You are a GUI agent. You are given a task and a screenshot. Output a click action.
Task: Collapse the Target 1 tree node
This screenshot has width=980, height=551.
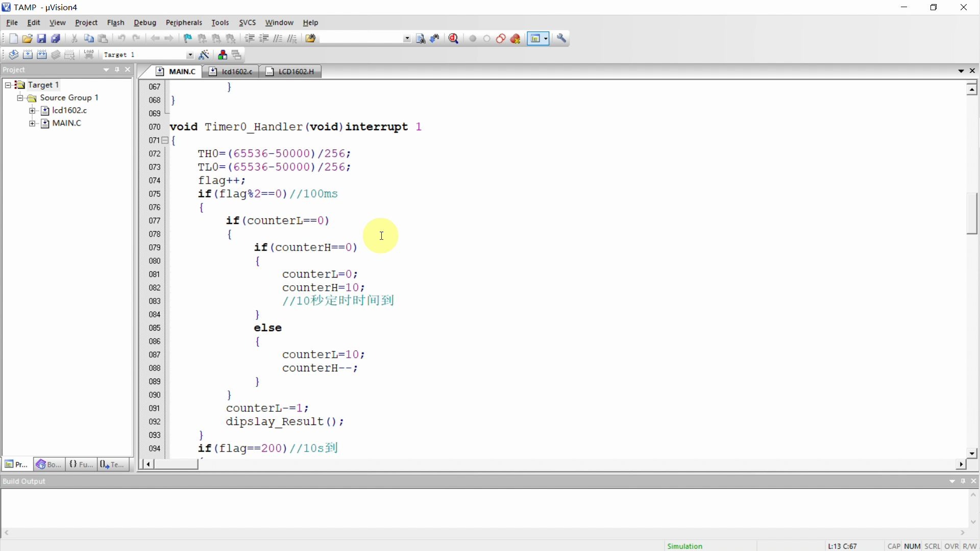click(8, 85)
